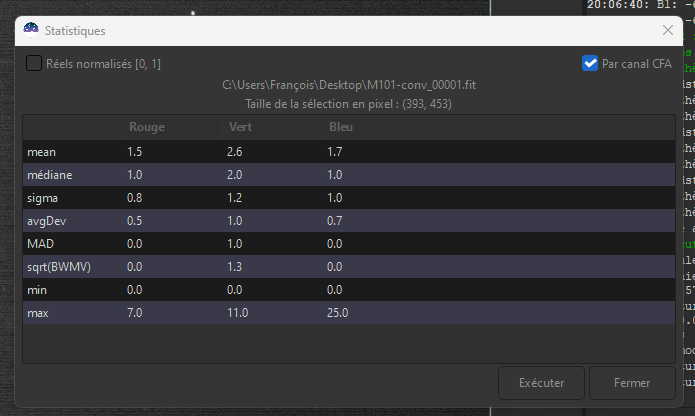
Task: Uncheck the Par canal CFA checkbox
Action: (x=590, y=63)
